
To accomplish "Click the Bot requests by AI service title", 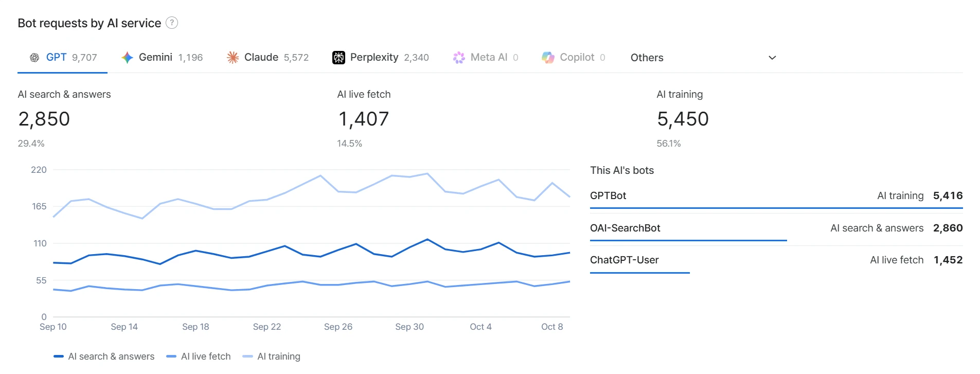I will point(90,23).
